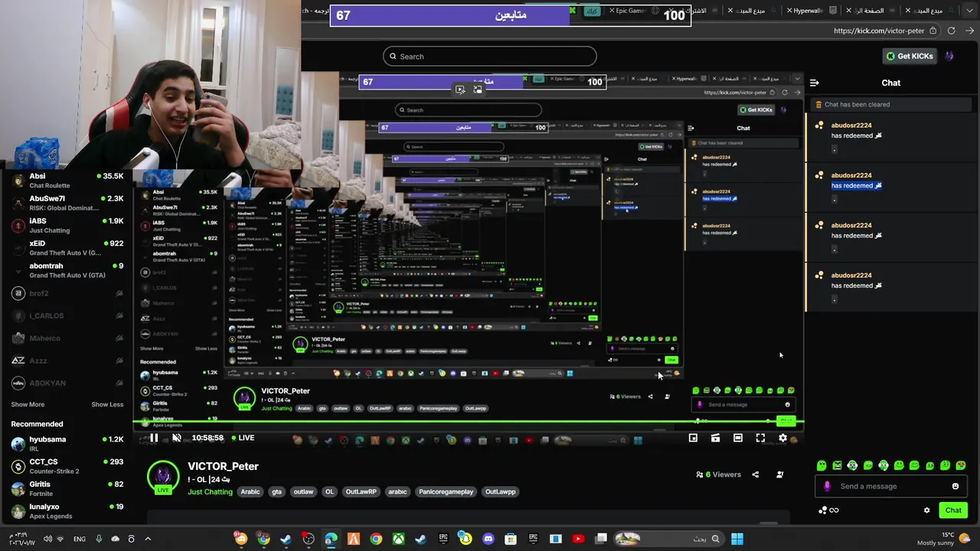Switch to the Hyperwallet browser tab
Screen dimensions: 980x551
813,11
